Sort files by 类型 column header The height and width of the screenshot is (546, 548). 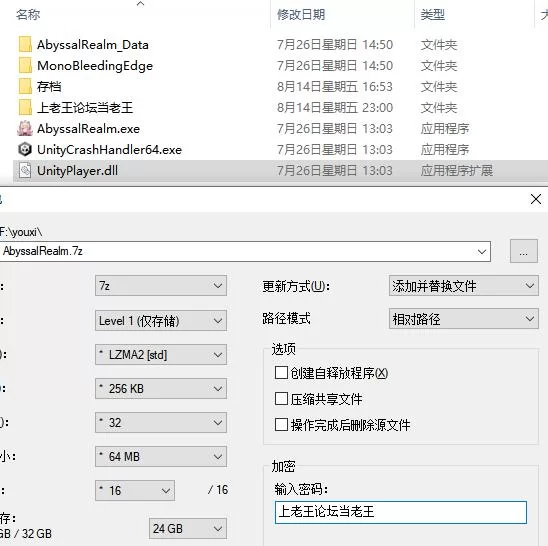point(433,15)
